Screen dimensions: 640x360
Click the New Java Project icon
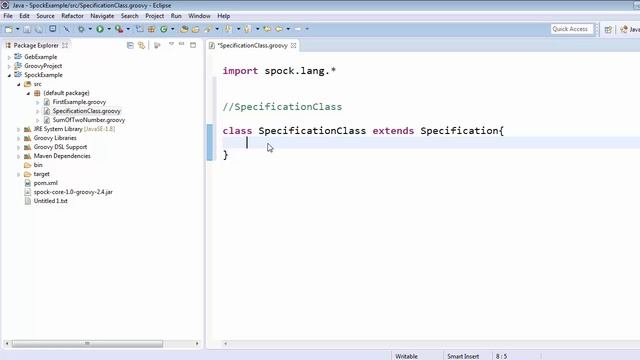tap(140, 29)
